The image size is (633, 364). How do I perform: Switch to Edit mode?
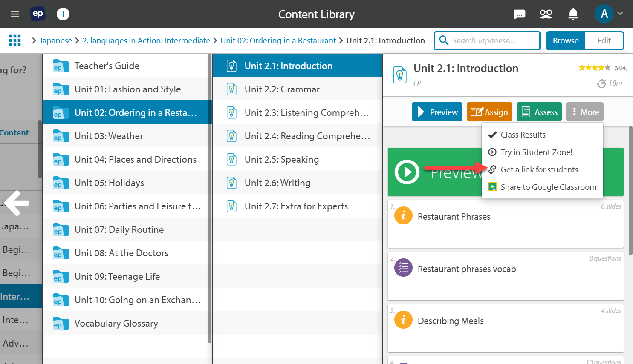pyautogui.click(x=604, y=40)
